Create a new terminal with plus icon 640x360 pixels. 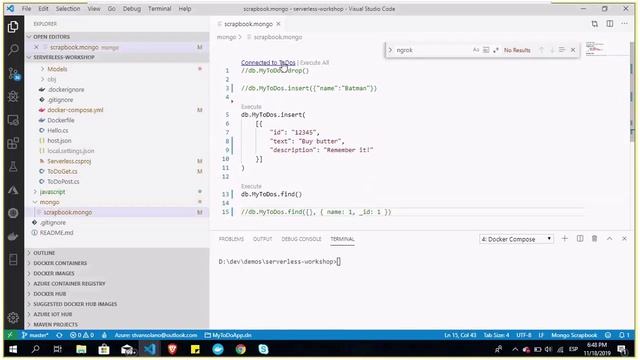564,239
